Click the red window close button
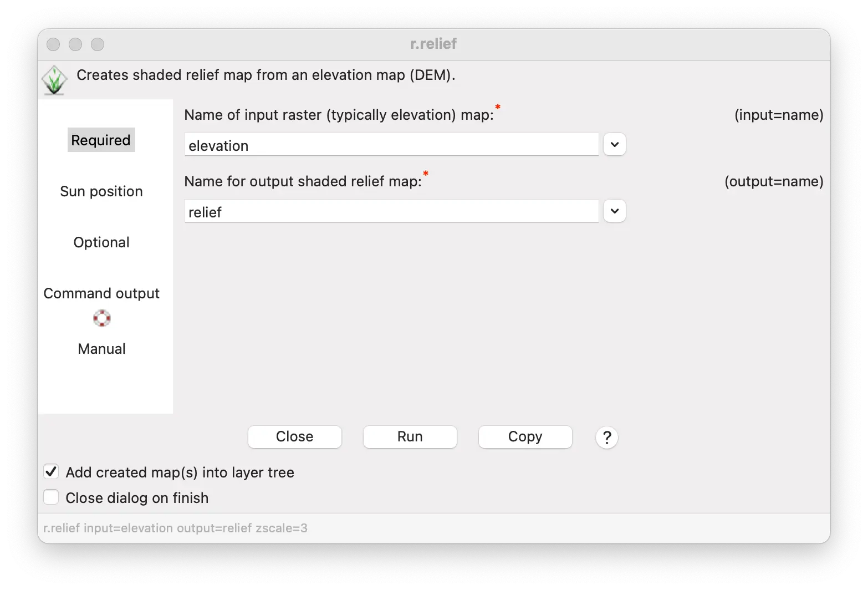868x590 pixels. click(x=53, y=44)
